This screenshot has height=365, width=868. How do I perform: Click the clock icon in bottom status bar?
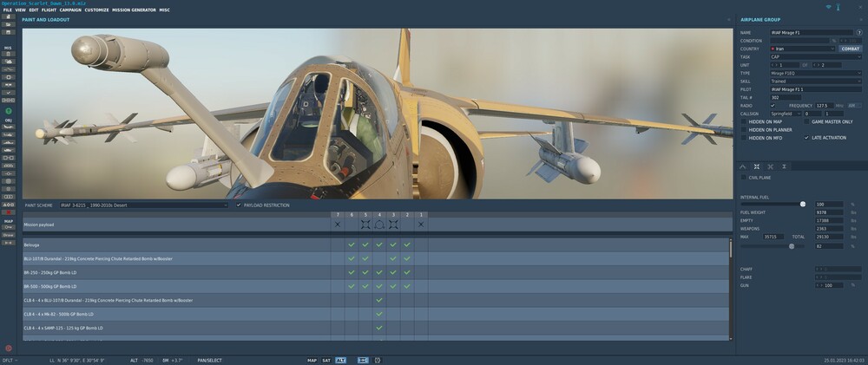click(378, 360)
